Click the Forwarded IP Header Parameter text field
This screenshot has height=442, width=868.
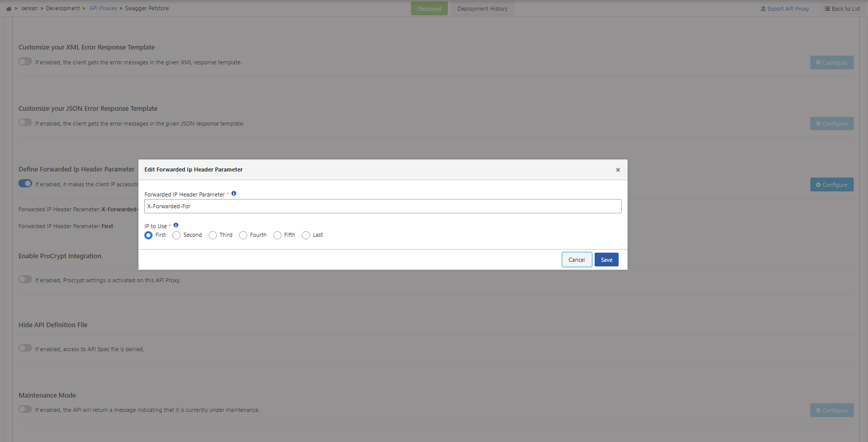pos(382,206)
